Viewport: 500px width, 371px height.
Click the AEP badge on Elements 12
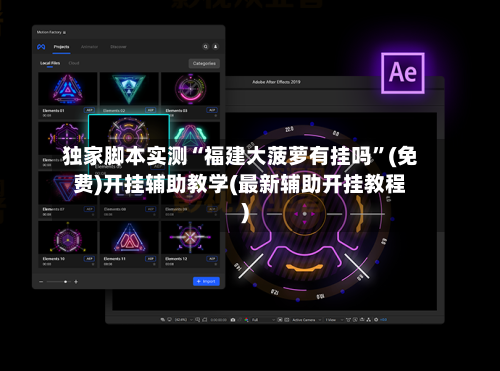[212, 259]
